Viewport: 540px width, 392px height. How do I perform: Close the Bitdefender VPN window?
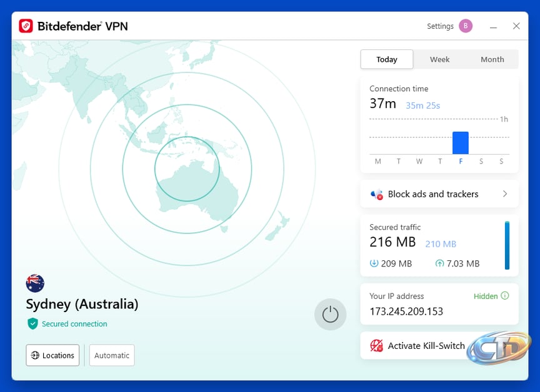(516, 26)
